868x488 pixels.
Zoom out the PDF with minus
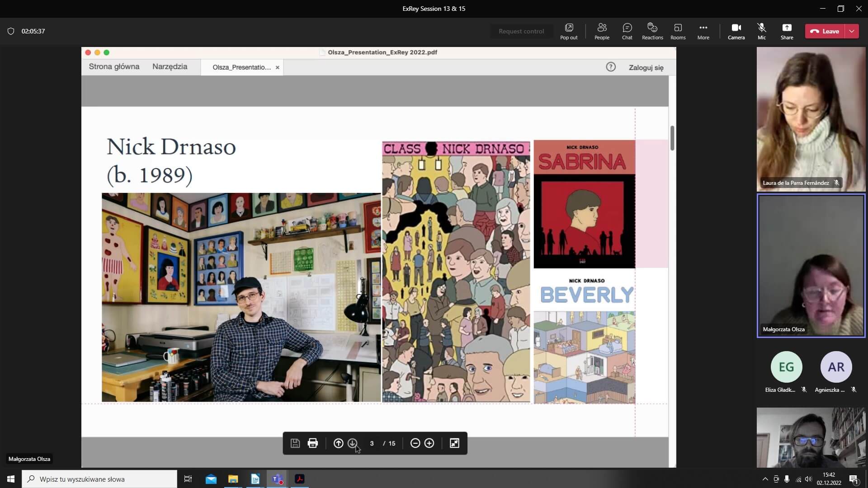point(415,443)
